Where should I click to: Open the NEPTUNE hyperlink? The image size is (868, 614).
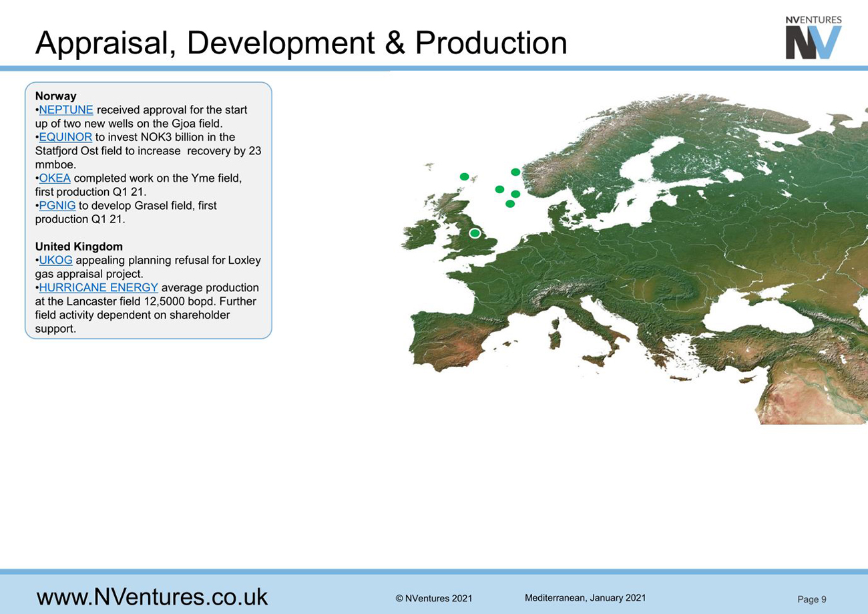[x=66, y=110]
